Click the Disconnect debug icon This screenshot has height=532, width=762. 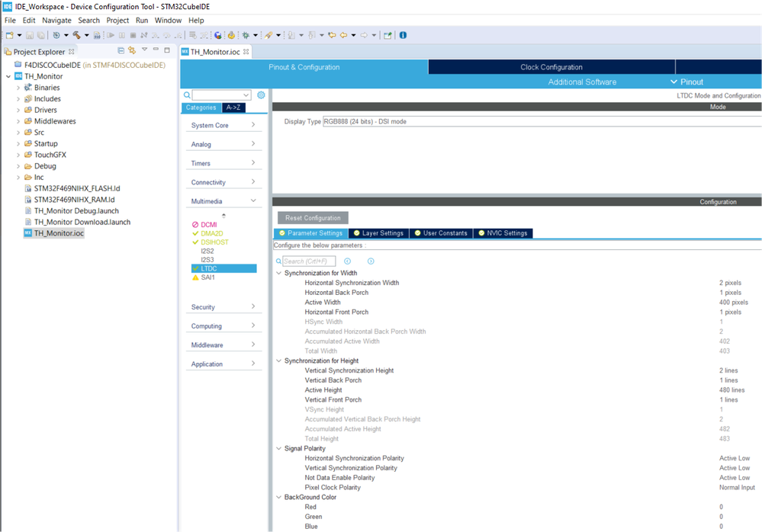click(x=144, y=35)
